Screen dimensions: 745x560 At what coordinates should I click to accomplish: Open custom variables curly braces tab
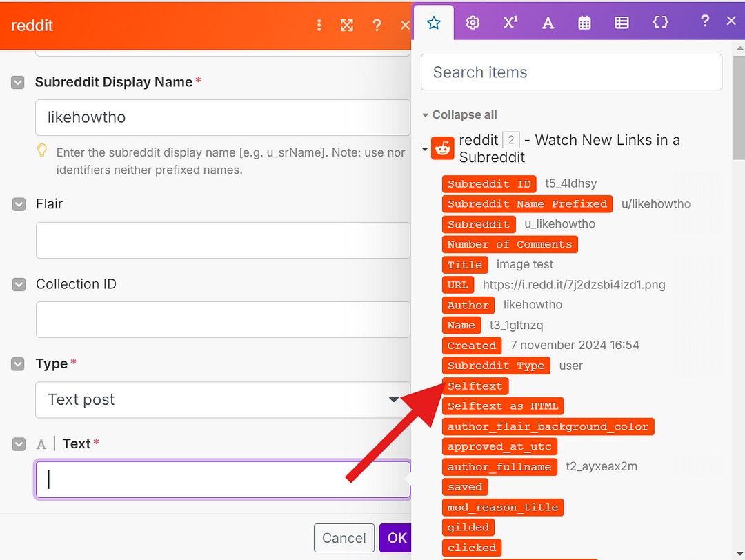[x=660, y=22]
